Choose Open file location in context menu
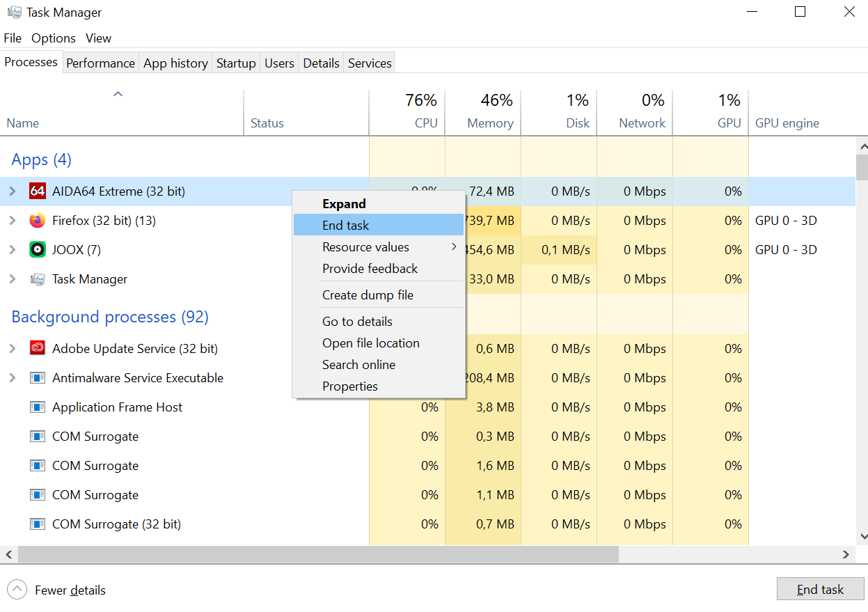Image resolution: width=868 pixels, height=612 pixels. (x=379, y=343)
